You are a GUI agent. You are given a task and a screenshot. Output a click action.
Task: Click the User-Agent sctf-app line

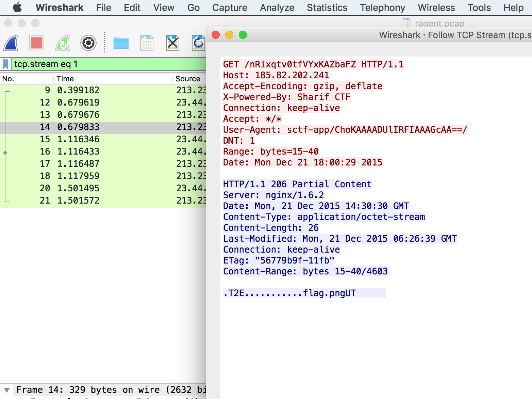pyautogui.click(x=345, y=130)
